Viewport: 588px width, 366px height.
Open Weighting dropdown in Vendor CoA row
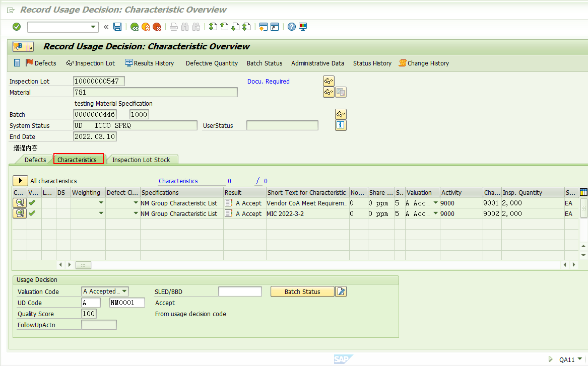coord(101,203)
